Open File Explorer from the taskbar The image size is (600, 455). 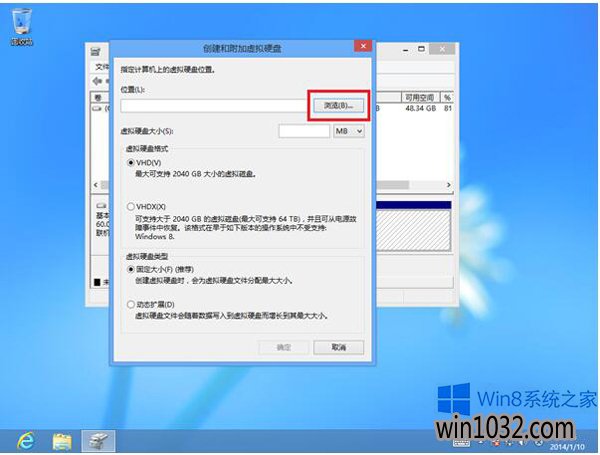[x=61, y=440]
